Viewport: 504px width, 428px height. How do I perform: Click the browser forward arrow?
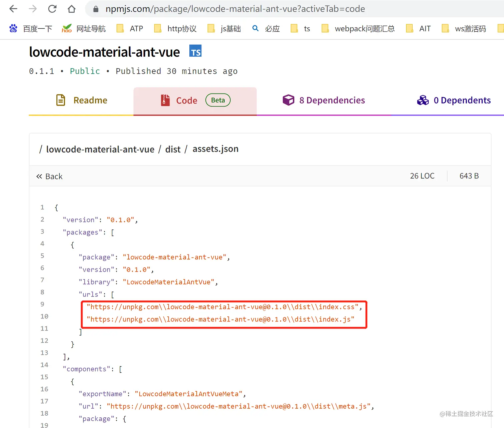(33, 9)
